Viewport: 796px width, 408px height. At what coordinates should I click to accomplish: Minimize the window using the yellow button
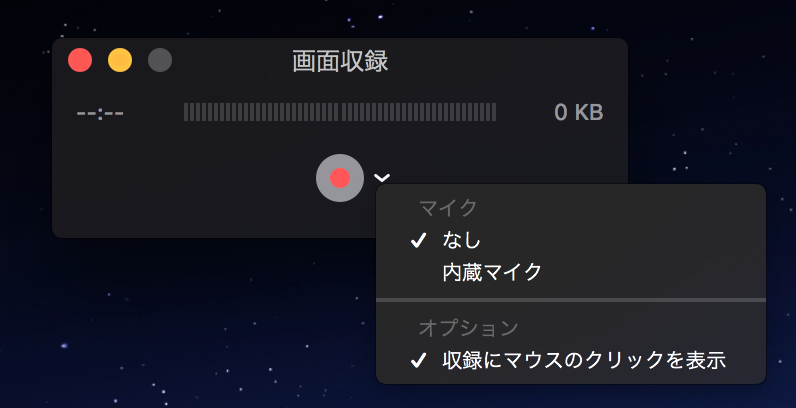pyautogui.click(x=120, y=60)
